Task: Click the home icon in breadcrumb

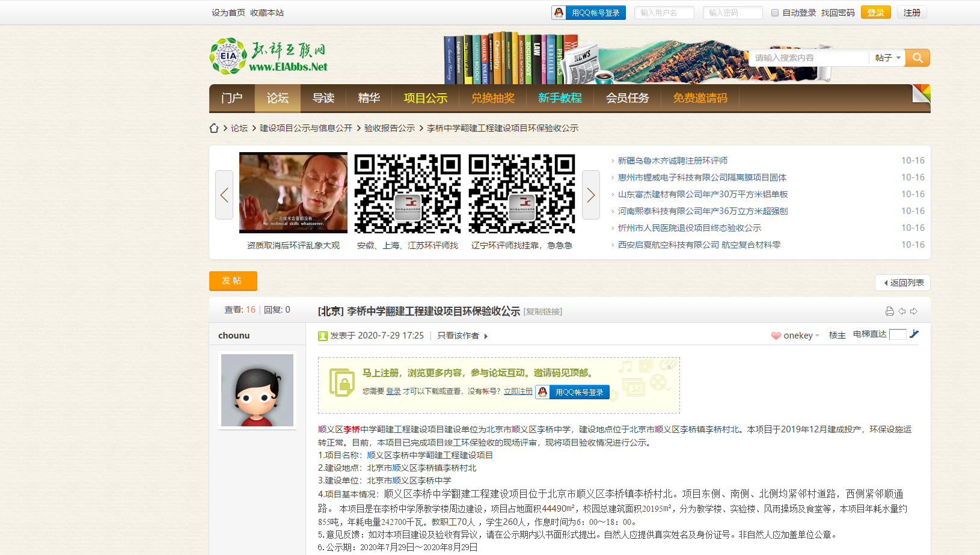Action: 214,128
